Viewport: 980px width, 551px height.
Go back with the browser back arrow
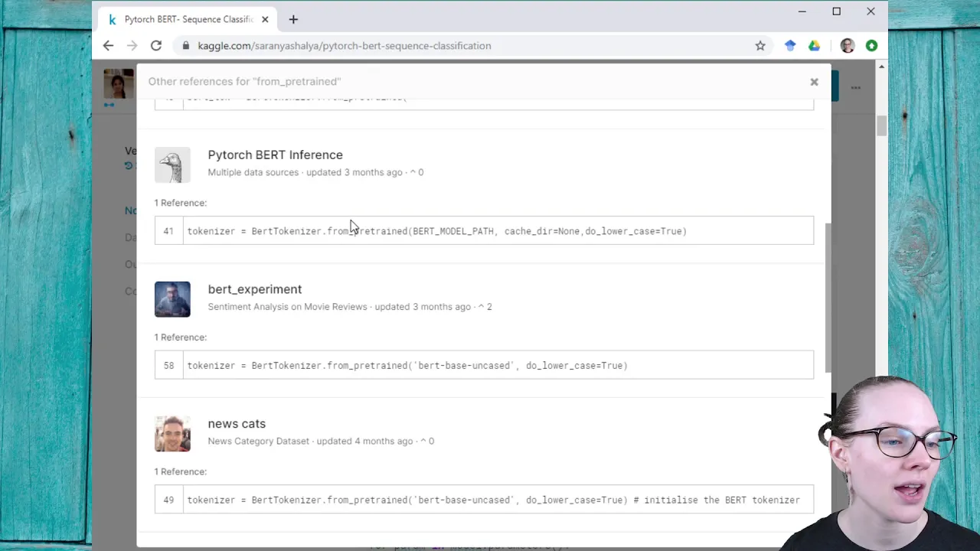tap(108, 46)
